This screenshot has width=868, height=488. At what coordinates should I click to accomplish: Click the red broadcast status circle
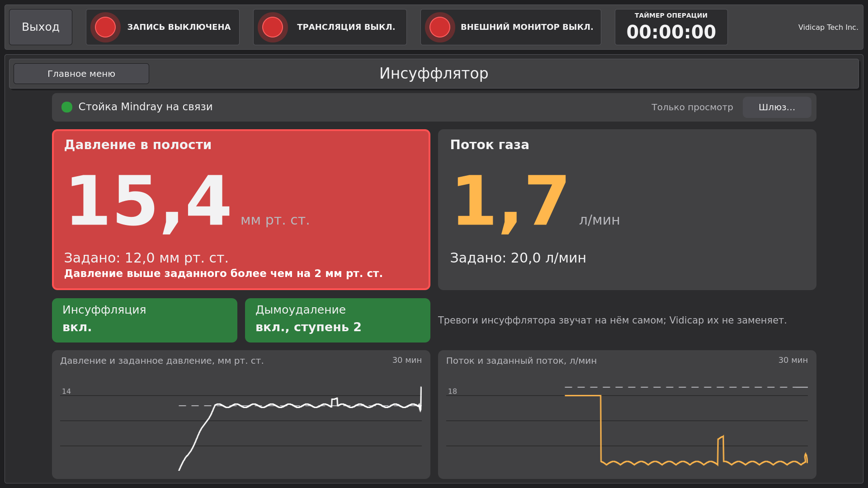click(x=273, y=27)
